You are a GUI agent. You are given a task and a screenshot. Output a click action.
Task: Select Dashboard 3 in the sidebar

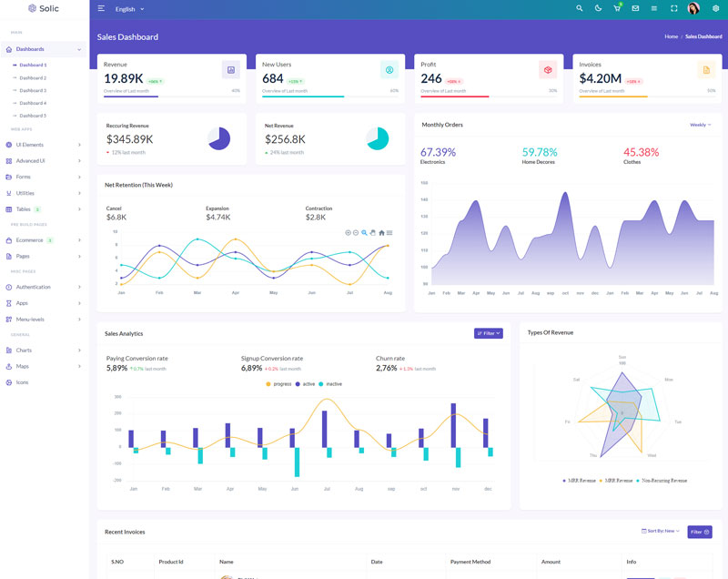[33, 90]
